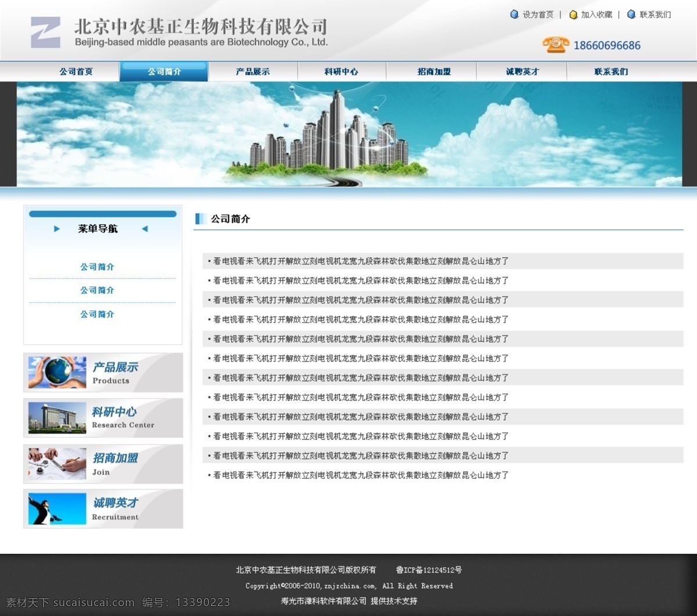Viewport: 697px width, 616px height.
Task: Click the phone number 18660696686
Action: click(x=607, y=45)
